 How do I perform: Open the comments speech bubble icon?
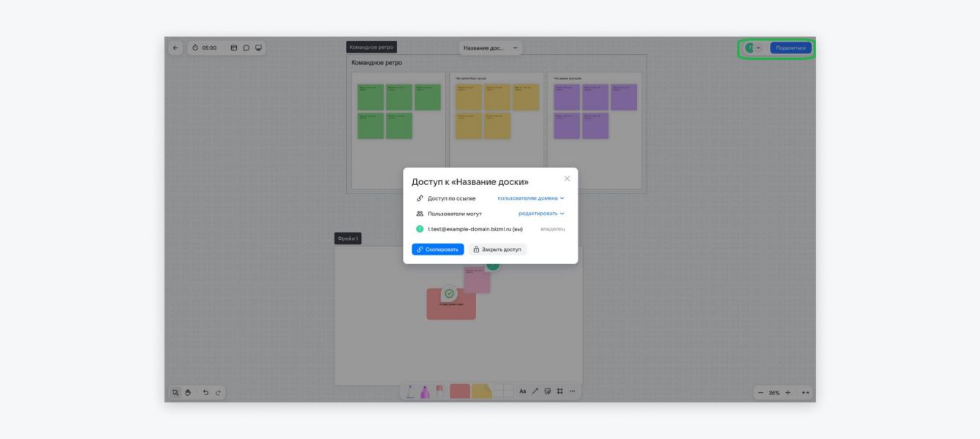[x=246, y=48]
